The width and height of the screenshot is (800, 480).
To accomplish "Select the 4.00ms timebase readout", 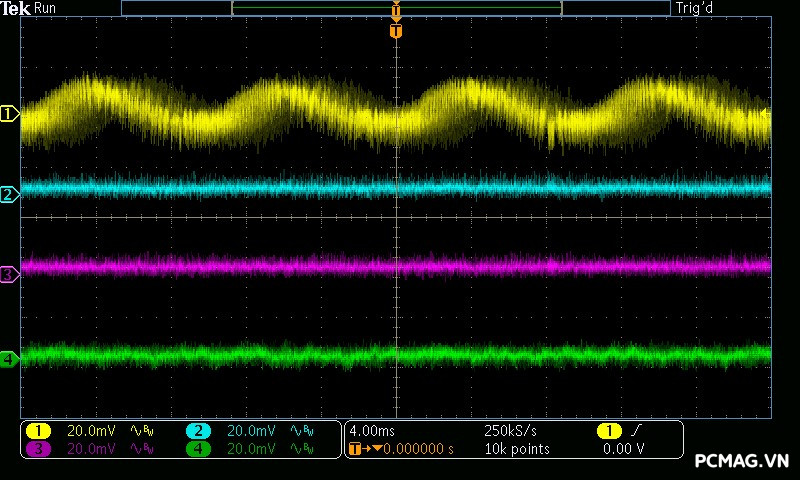I will 374,431.
